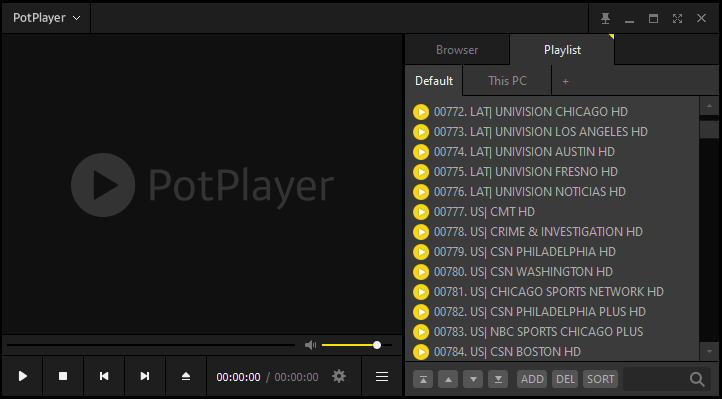The height and width of the screenshot is (400, 722).
Task: Open the control panel gear icon
Action: pyautogui.click(x=339, y=377)
